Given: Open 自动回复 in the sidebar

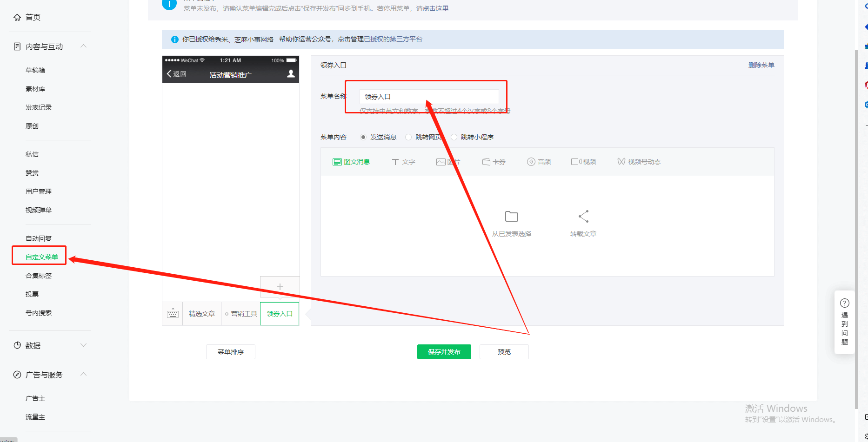Looking at the screenshot, I should [39, 238].
